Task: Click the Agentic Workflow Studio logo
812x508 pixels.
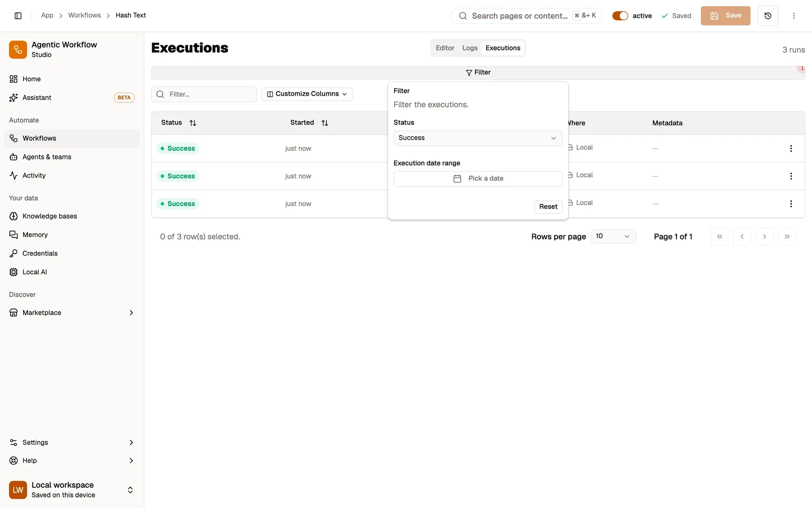Action: 18,50
